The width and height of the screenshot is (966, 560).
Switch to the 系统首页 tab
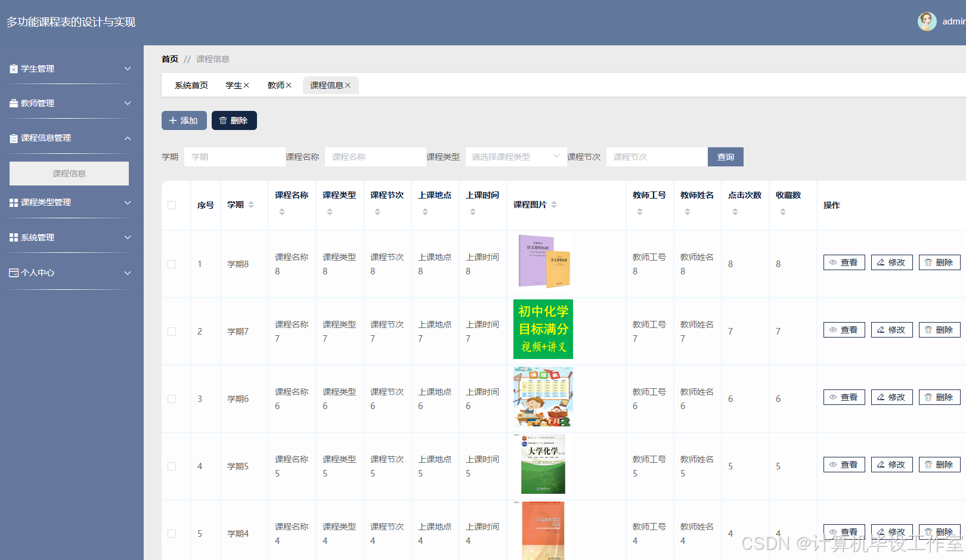(191, 85)
